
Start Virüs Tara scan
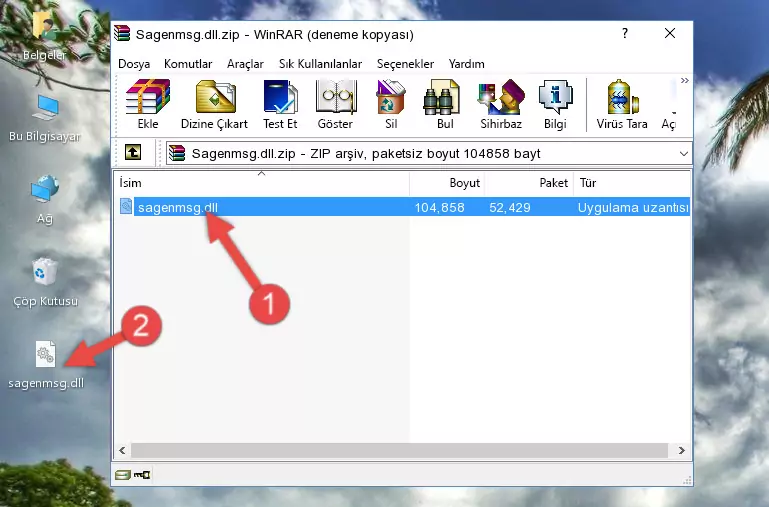tap(622, 104)
